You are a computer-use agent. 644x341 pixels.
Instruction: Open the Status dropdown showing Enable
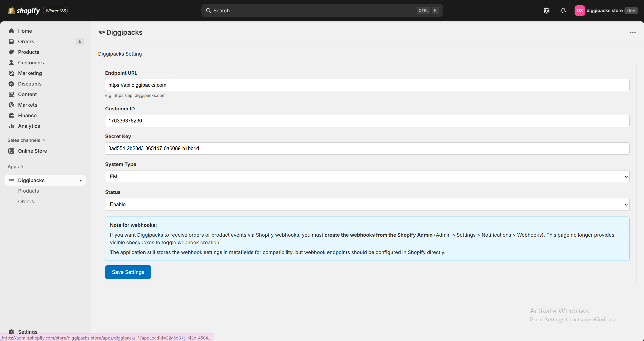click(367, 204)
